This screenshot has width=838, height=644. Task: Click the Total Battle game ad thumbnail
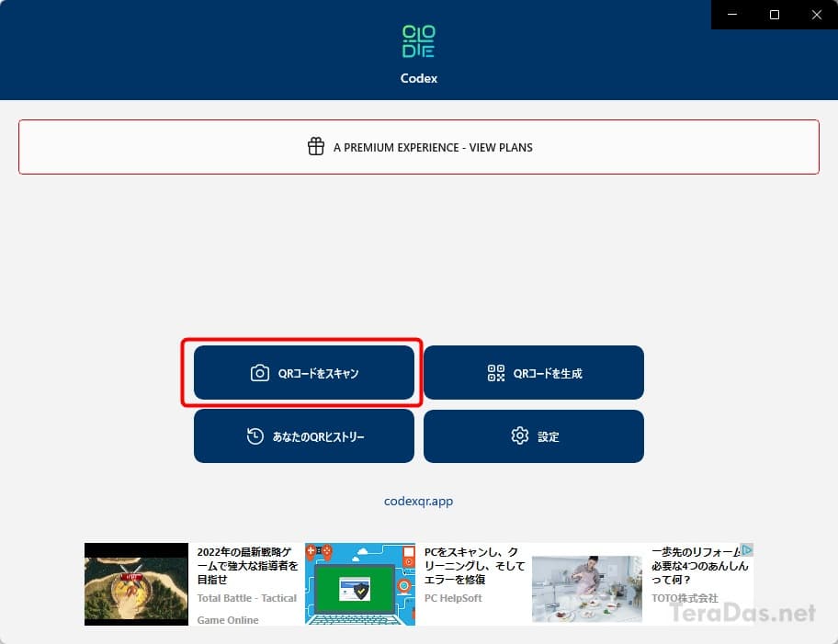[x=136, y=584]
